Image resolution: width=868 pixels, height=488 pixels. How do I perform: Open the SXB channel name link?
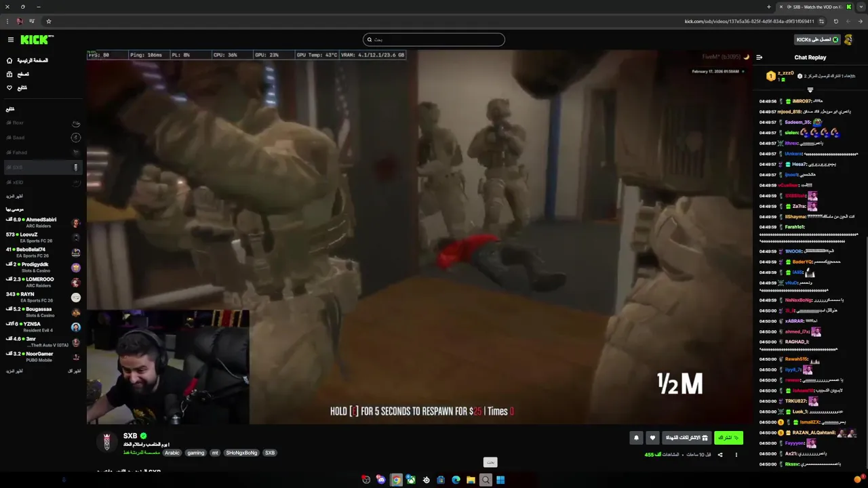130,436
